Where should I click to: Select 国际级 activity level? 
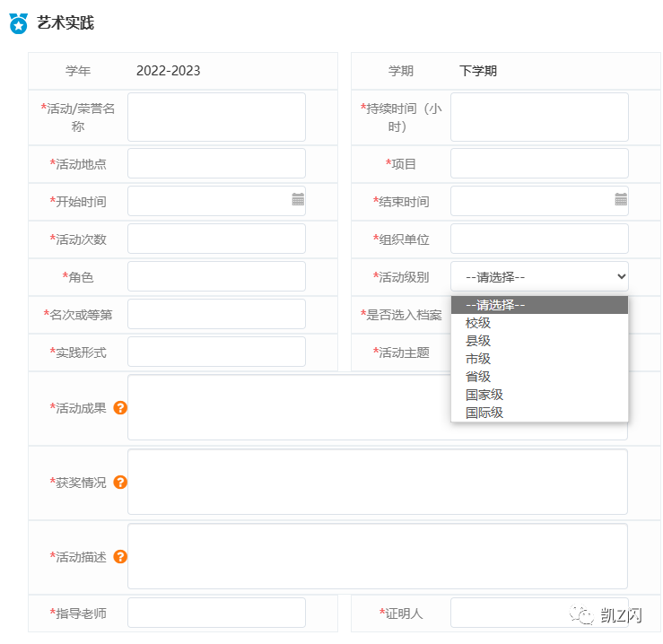(x=484, y=413)
